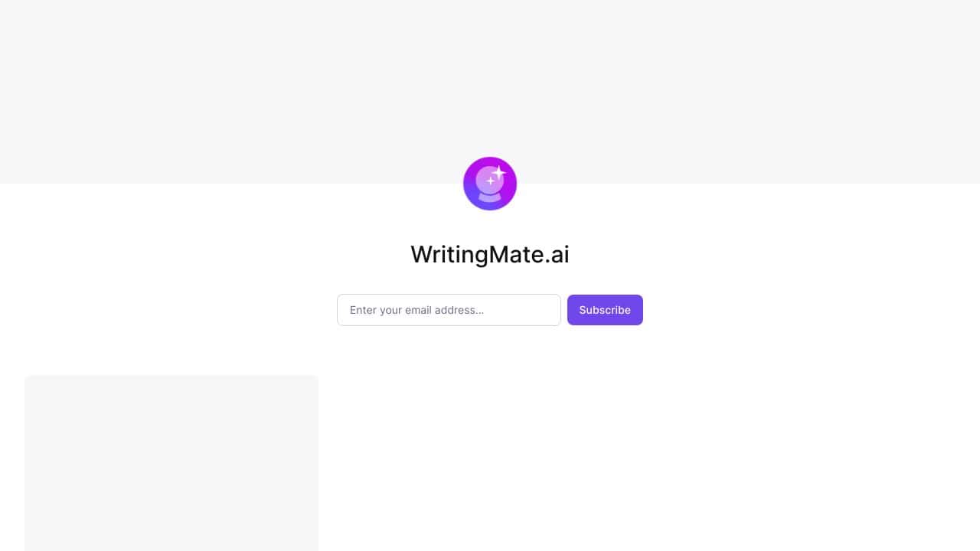Tap the crystal ball orb in the logo
Image resolution: width=980 pixels, height=551 pixels.
[x=488, y=181]
